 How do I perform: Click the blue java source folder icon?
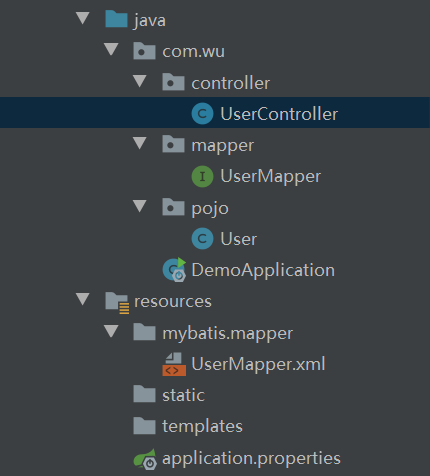pos(116,19)
